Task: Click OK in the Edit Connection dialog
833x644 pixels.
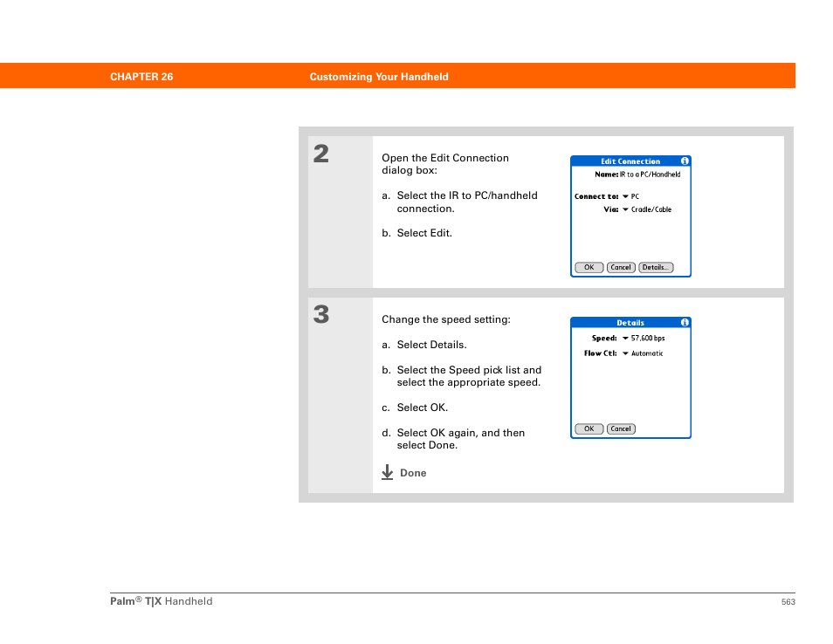Action: pos(589,268)
